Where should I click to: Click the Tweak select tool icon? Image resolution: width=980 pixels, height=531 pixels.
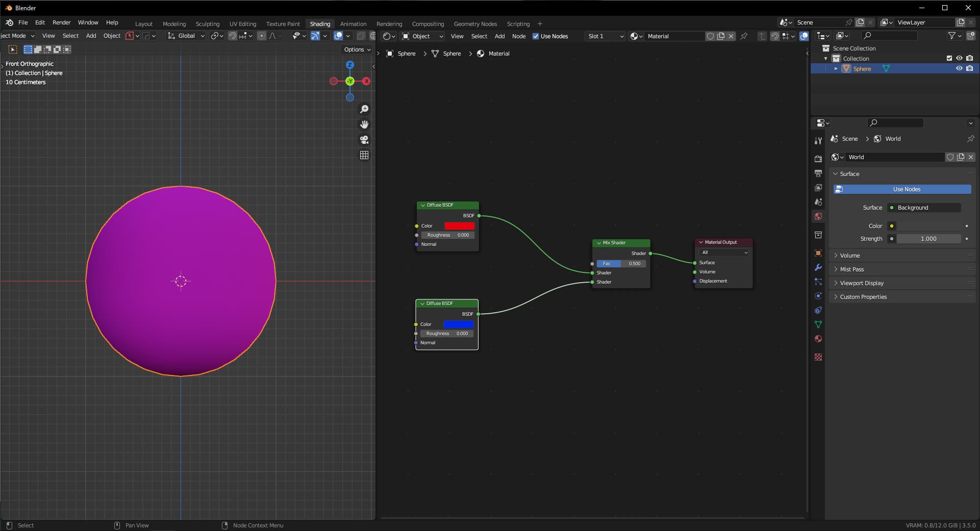[x=13, y=49]
